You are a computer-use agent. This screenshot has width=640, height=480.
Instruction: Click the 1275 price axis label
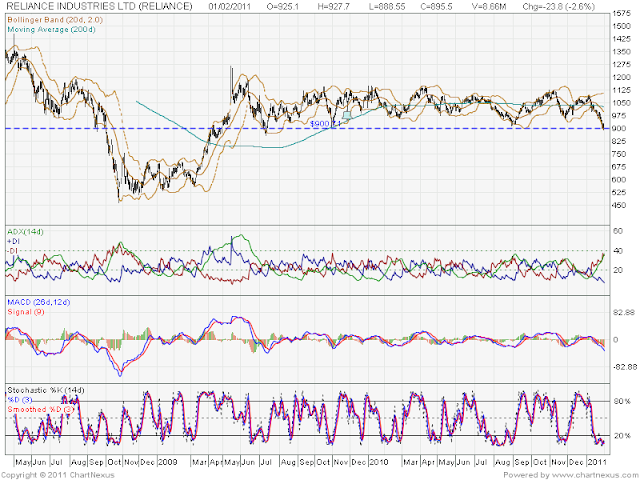click(x=621, y=64)
